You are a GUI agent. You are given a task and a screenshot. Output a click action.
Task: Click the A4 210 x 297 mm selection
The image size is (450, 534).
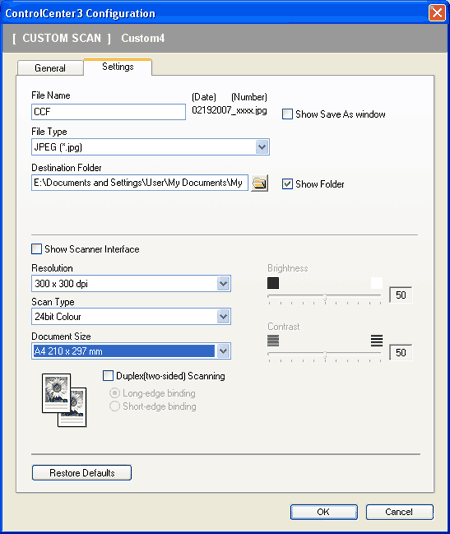(124, 351)
